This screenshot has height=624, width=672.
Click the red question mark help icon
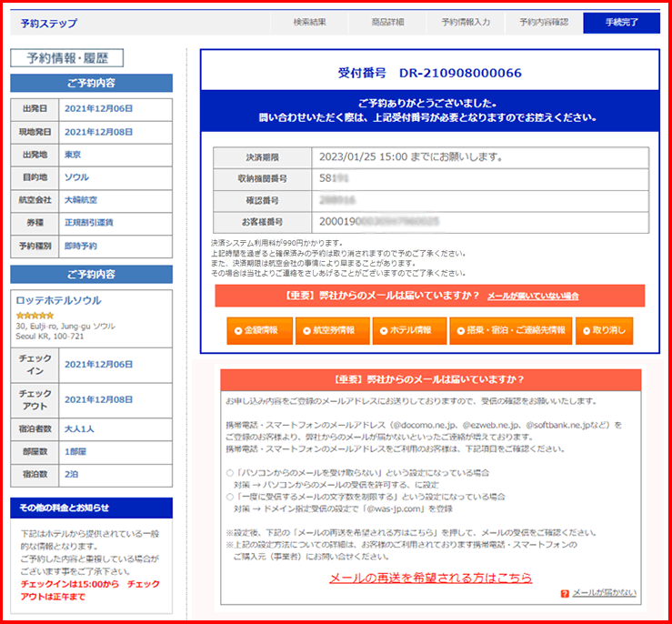pos(565,593)
